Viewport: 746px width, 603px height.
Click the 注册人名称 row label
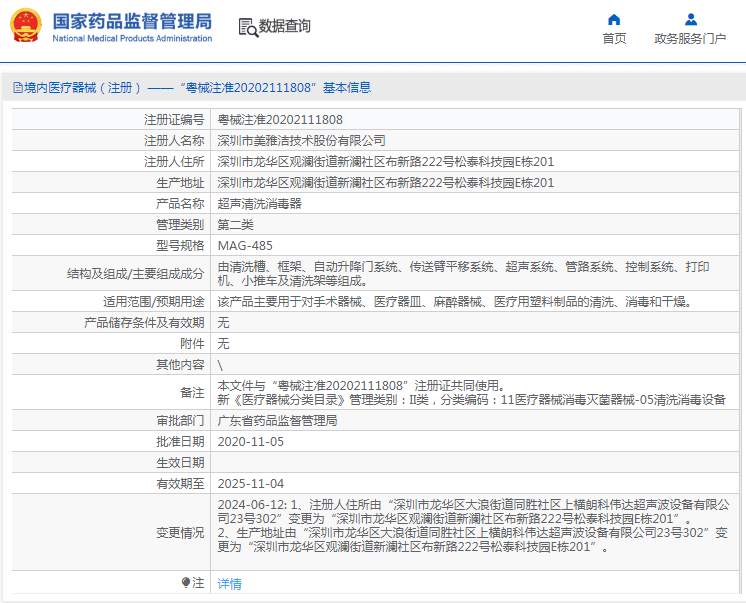point(174,141)
